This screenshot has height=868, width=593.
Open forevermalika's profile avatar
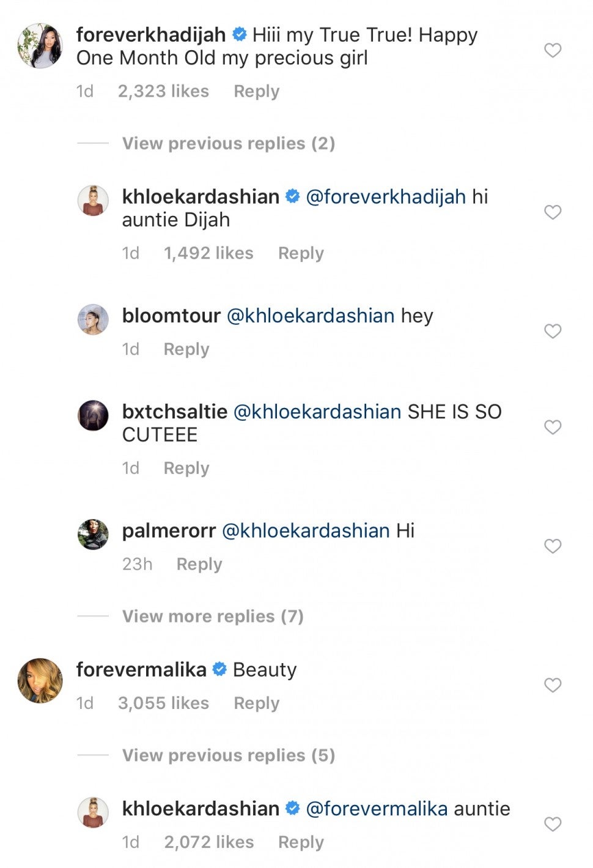pyautogui.click(x=40, y=680)
